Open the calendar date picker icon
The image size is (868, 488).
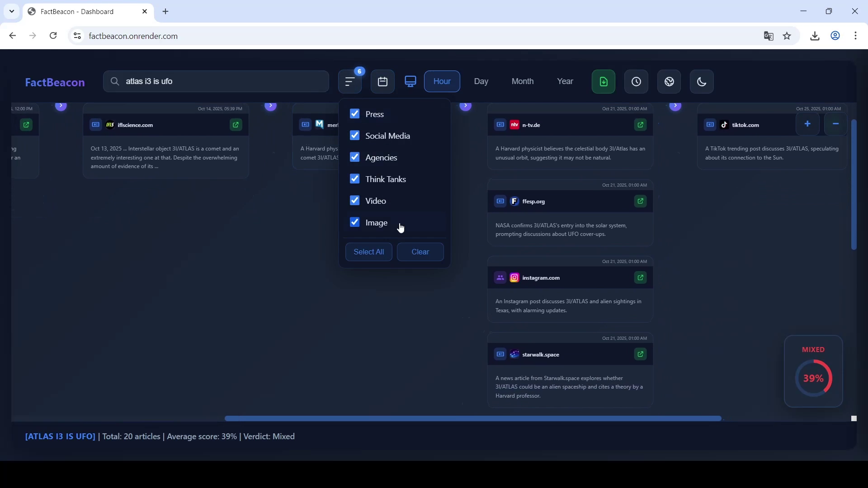coord(382,82)
